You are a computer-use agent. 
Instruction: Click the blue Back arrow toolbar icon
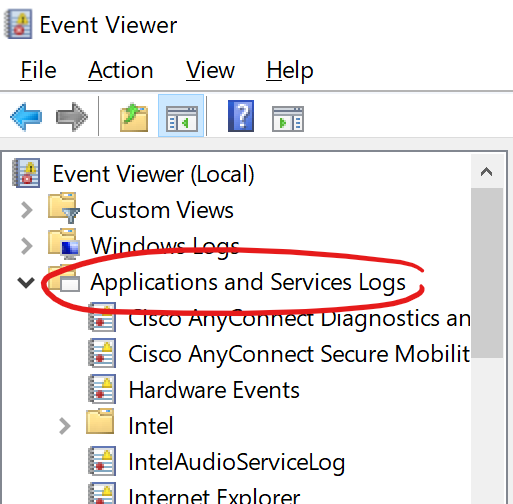(26, 117)
